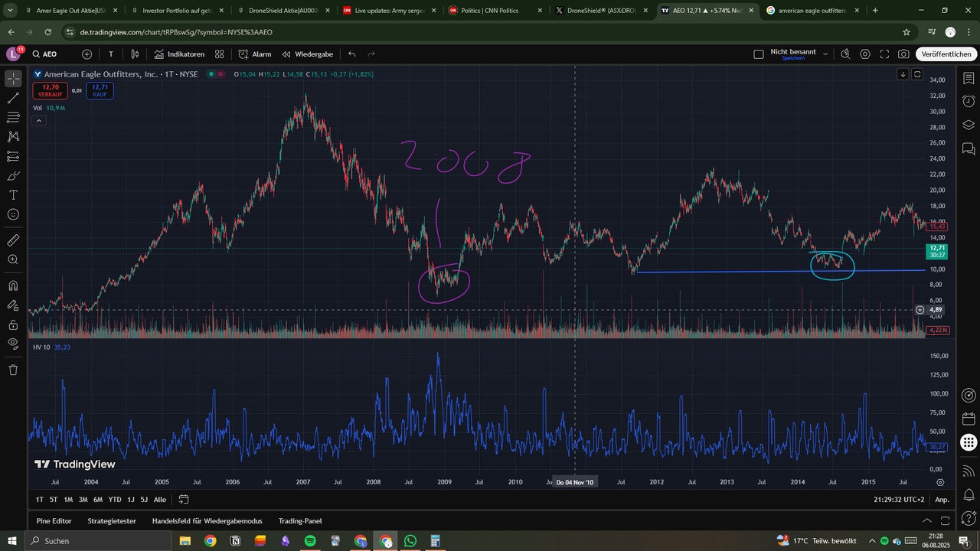Open Indikatoren dialog
The image size is (980, 551).
179,54
